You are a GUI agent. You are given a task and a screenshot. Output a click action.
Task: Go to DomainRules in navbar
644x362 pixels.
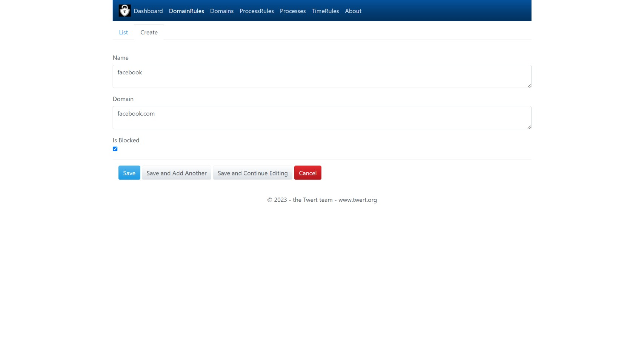tap(186, 11)
